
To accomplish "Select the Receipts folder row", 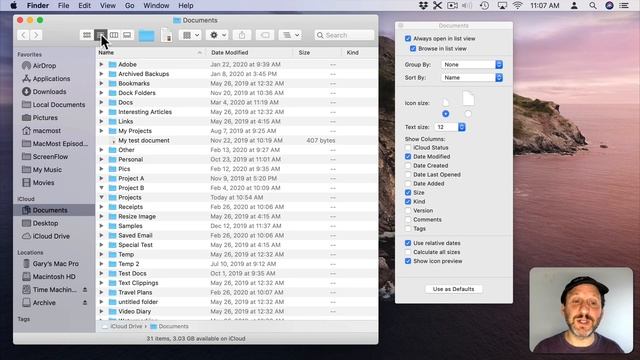I will [x=237, y=207].
